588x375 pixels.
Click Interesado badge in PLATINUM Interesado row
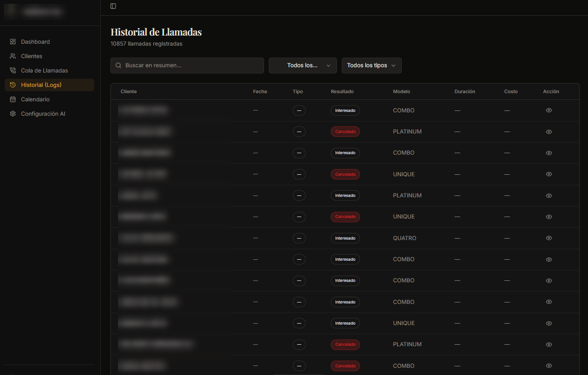point(345,195)
